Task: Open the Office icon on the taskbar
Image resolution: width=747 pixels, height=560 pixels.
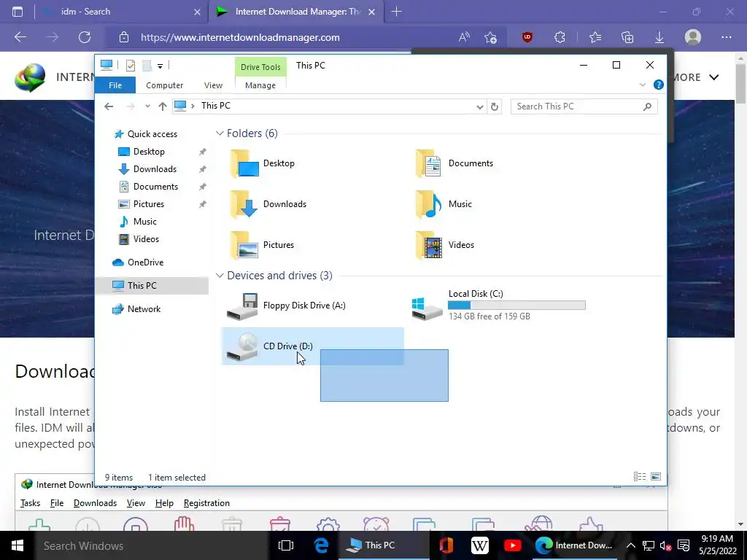Action: pos(446,545)
